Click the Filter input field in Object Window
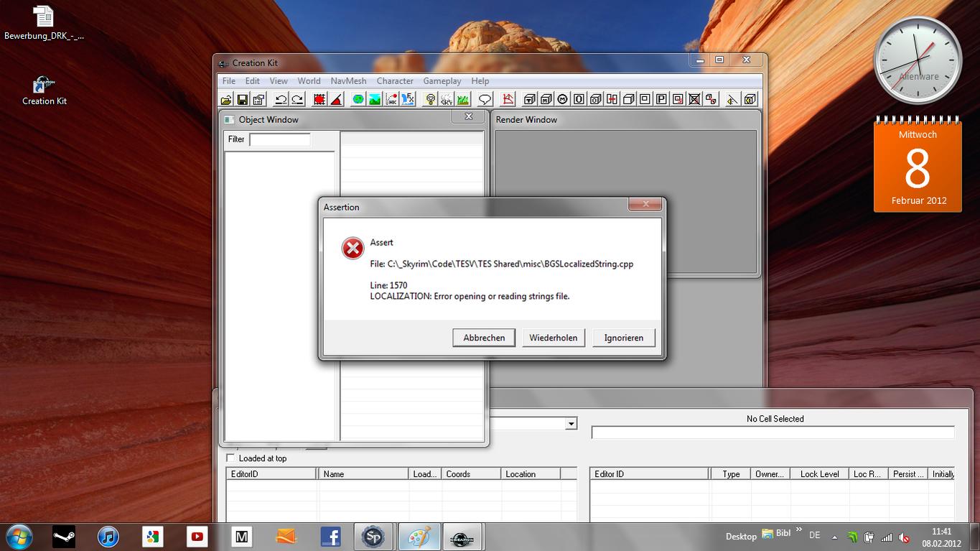 click(x=279, y=139)
